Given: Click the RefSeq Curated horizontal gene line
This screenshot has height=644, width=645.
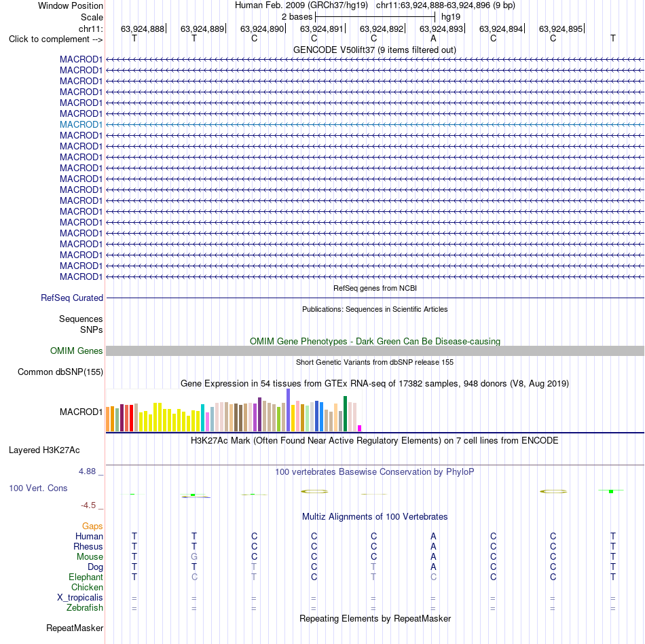Looking at the screenshot, I should pyautogui.click(x=375, y=298).
